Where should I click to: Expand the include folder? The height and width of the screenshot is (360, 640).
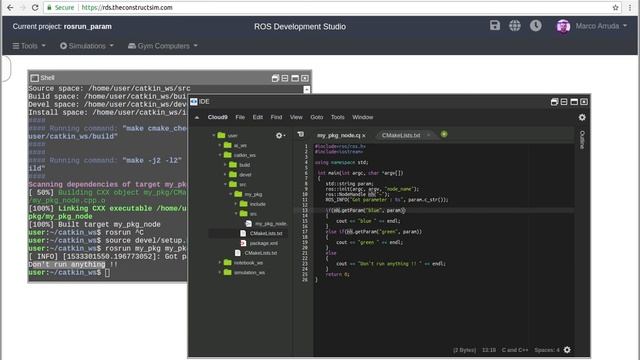[236, 204]
